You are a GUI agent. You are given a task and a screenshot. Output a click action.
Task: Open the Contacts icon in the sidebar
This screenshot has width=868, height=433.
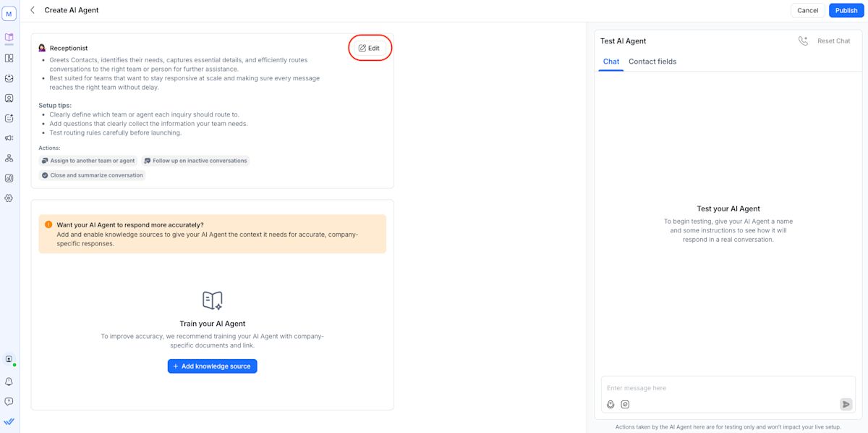click(9, 98)
